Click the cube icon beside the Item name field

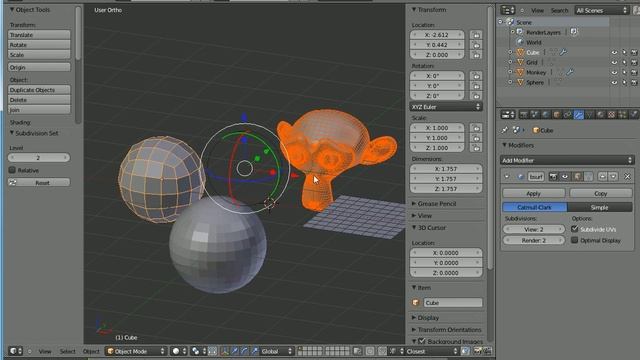click(416, 302)
